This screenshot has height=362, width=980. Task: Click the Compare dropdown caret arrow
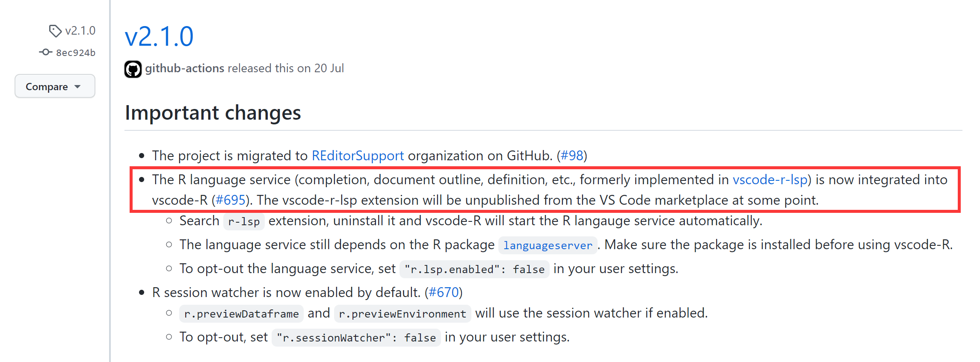(77, 86)
